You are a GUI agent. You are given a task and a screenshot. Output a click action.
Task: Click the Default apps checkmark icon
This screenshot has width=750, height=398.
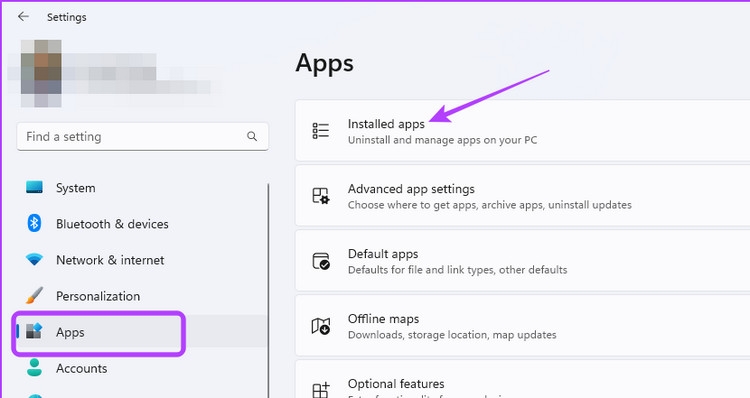[320, 261]
